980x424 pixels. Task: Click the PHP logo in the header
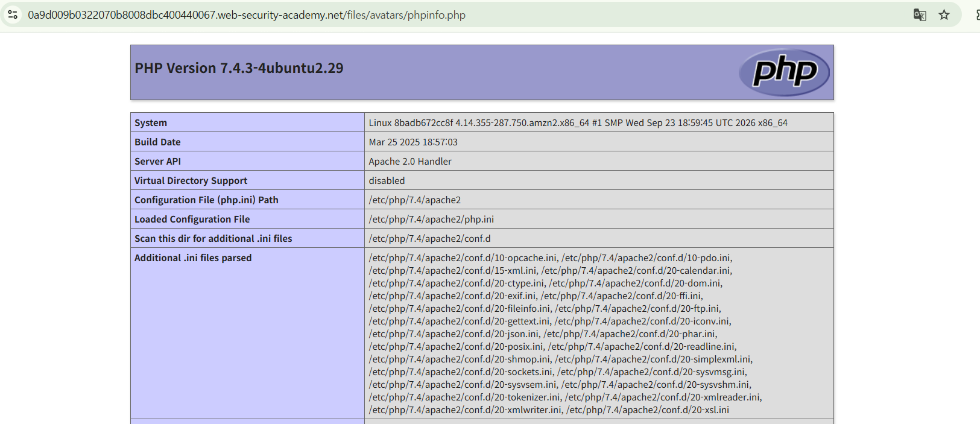[785, 72]
